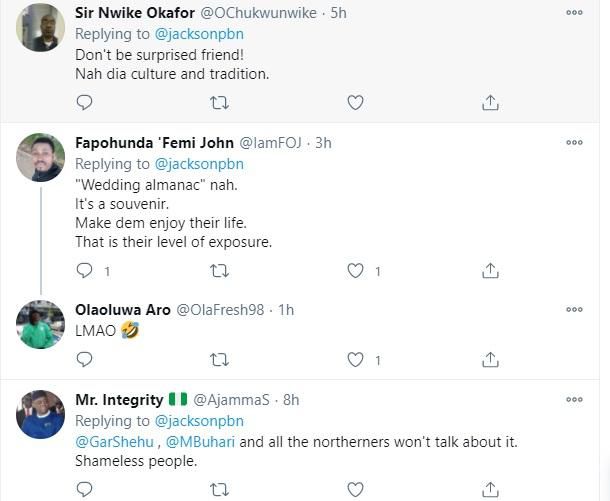
Task: Like Olaoluwa Aro's LMAO tweet
Action: coord(355,358)
